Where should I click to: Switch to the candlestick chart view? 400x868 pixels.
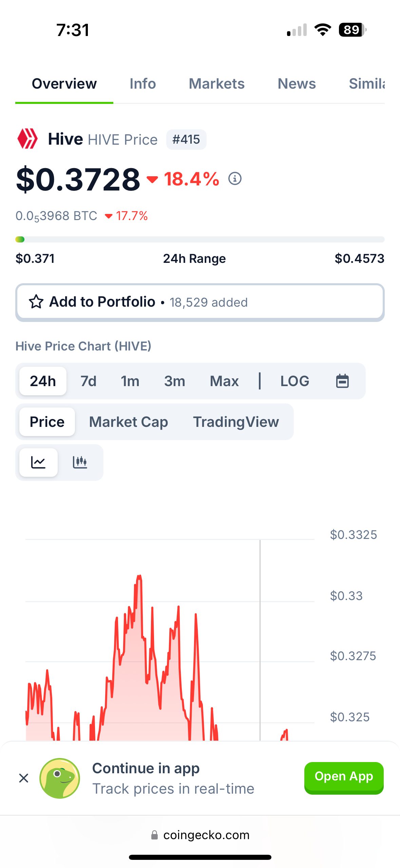click(x=80, y=462)
